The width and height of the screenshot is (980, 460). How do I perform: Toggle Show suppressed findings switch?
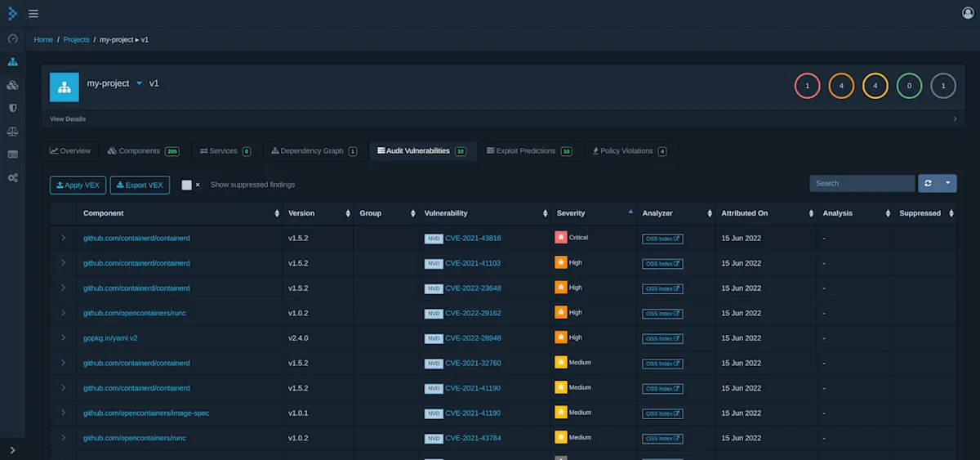pyautogui.click(x=192, y=185)
